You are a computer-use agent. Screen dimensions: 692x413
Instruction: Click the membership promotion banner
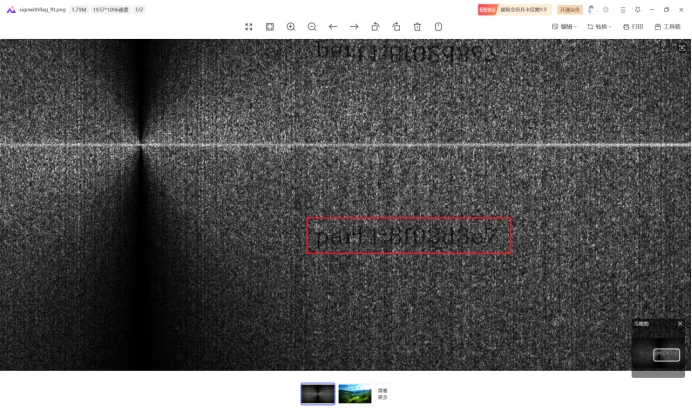pyautogui.click(x=514, y=10)
